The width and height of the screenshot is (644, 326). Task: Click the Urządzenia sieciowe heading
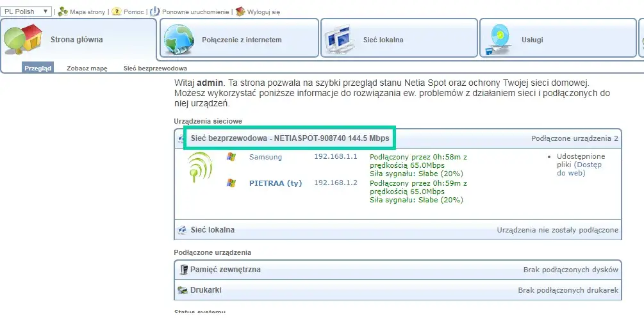208,121
